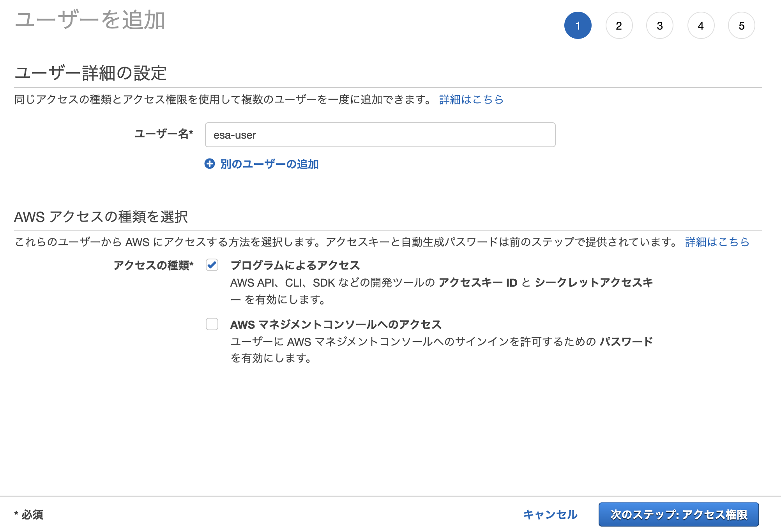
Task: Click the ユーザー名* field label
Action: pos(164,134)
